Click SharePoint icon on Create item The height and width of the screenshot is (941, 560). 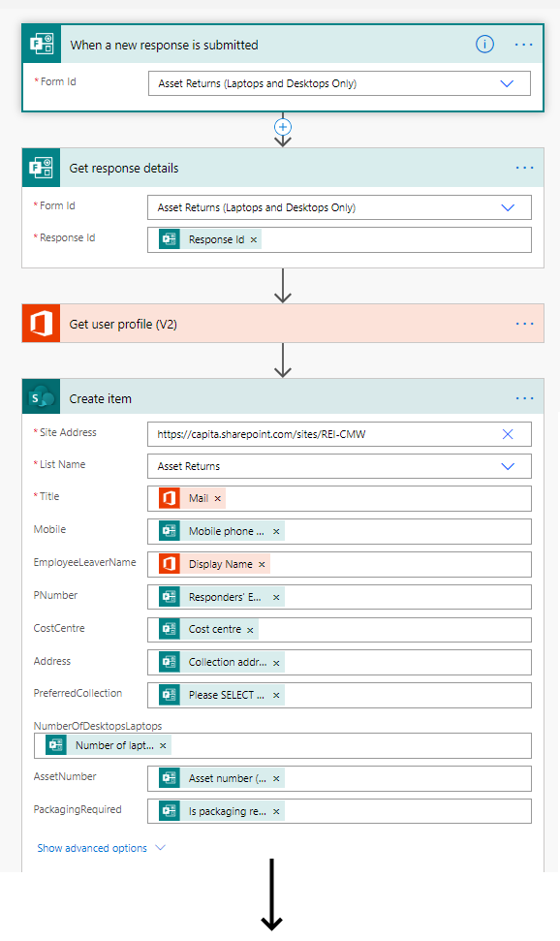[42, 396]
